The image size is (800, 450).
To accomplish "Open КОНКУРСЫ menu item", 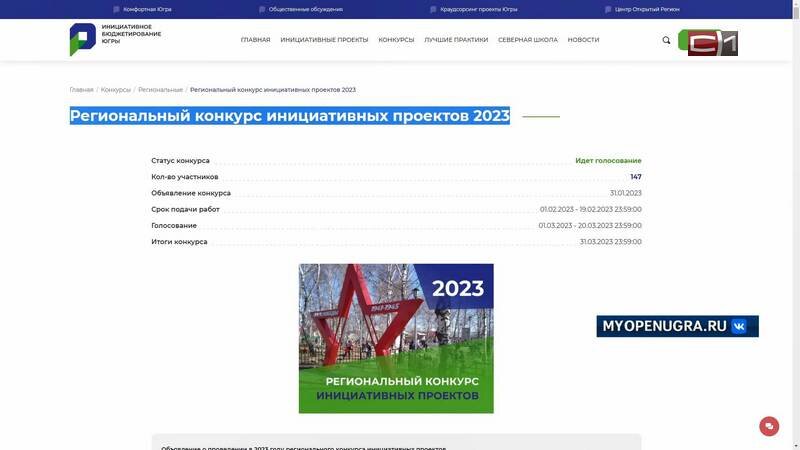I will click(x=396, y=40).
